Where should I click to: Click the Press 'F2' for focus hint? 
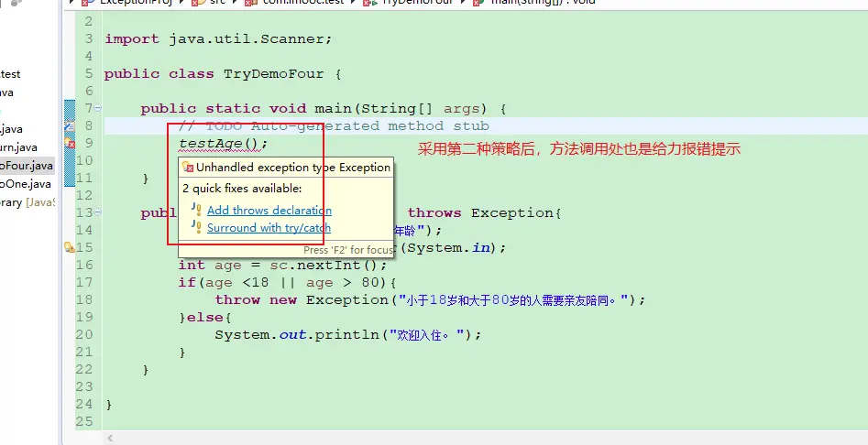(348, 250)
